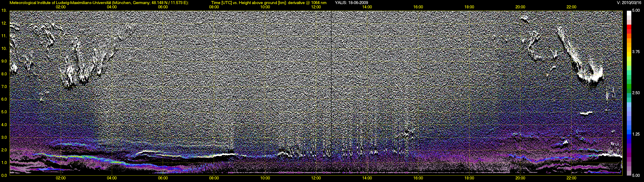Click the Meteorological Institute title text

(x=60, y=3)
